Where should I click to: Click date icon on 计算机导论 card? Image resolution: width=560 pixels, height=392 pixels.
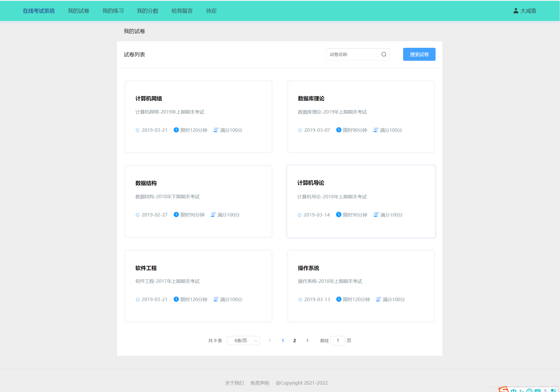(x=300, y=215)
